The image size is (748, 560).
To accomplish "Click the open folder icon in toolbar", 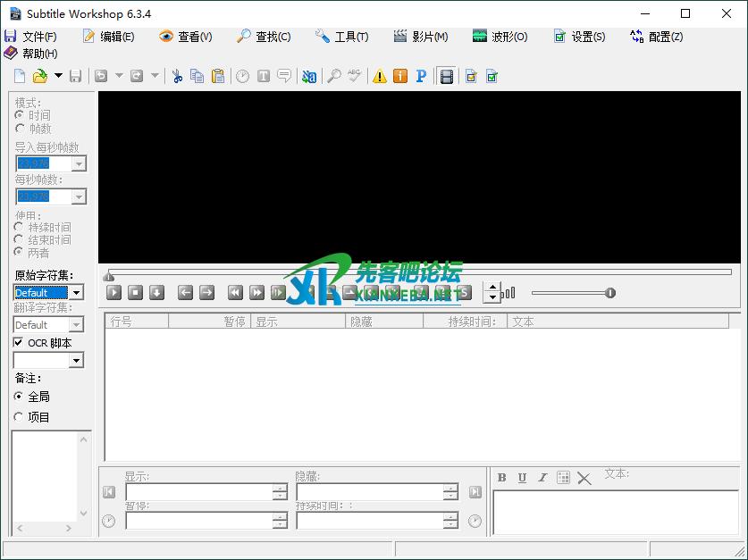I will tap(40, 77).
